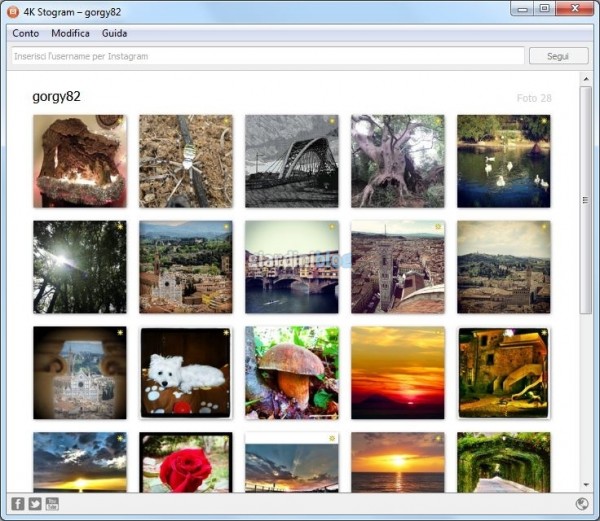Click the scrollbar up arrow
This screenshot has width=600, height=521.
click(586, 80)
